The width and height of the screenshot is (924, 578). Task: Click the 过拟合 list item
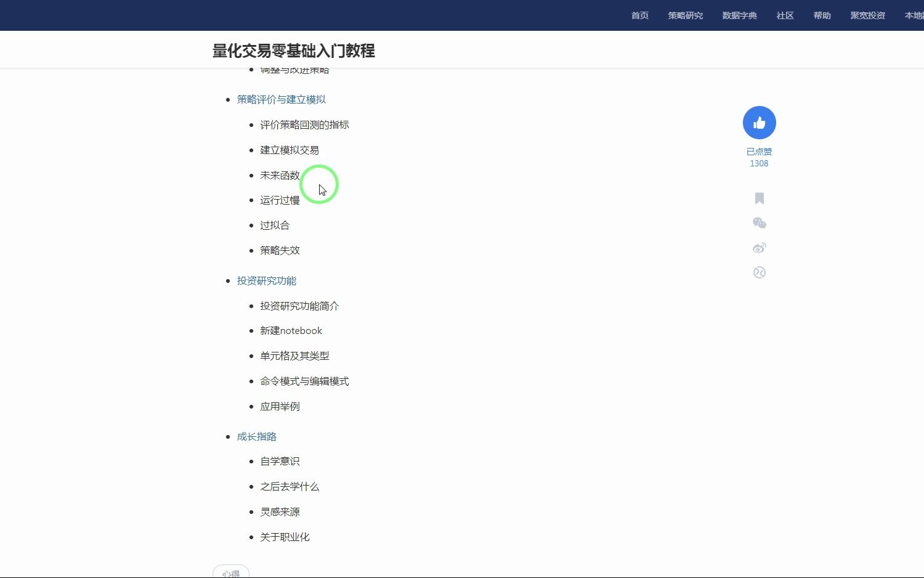[275, 225]
